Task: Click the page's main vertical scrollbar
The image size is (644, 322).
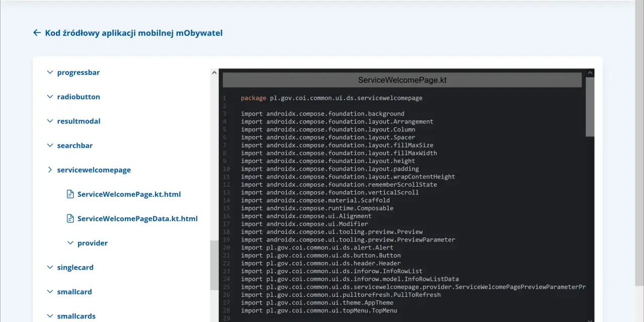Action: click(x=639, y=142)
